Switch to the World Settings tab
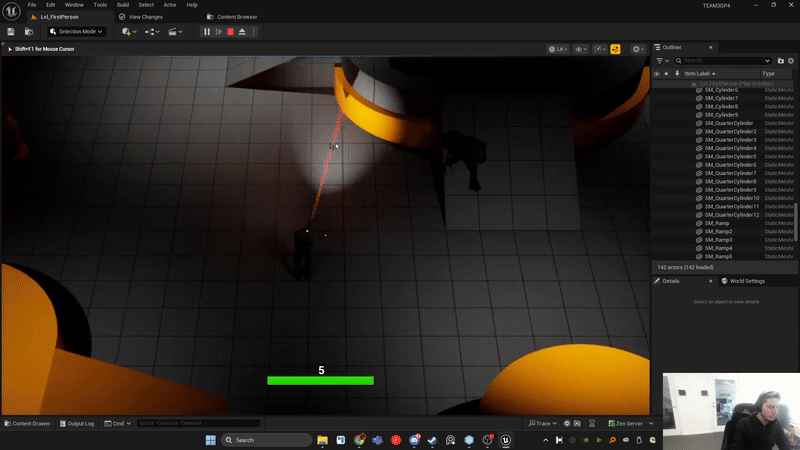The height and width of the screenshot is (450, 800). (745, 281)
